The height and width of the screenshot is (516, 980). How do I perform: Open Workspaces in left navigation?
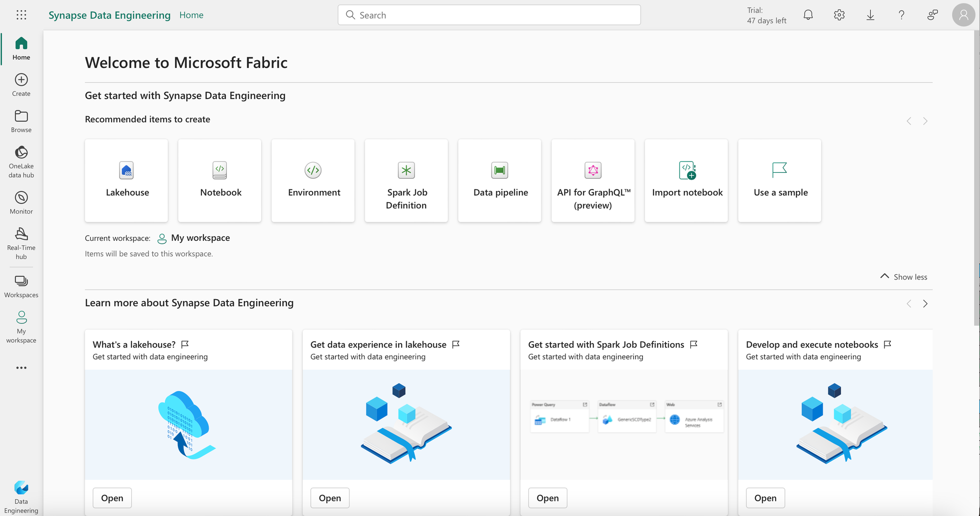(21, 286)
